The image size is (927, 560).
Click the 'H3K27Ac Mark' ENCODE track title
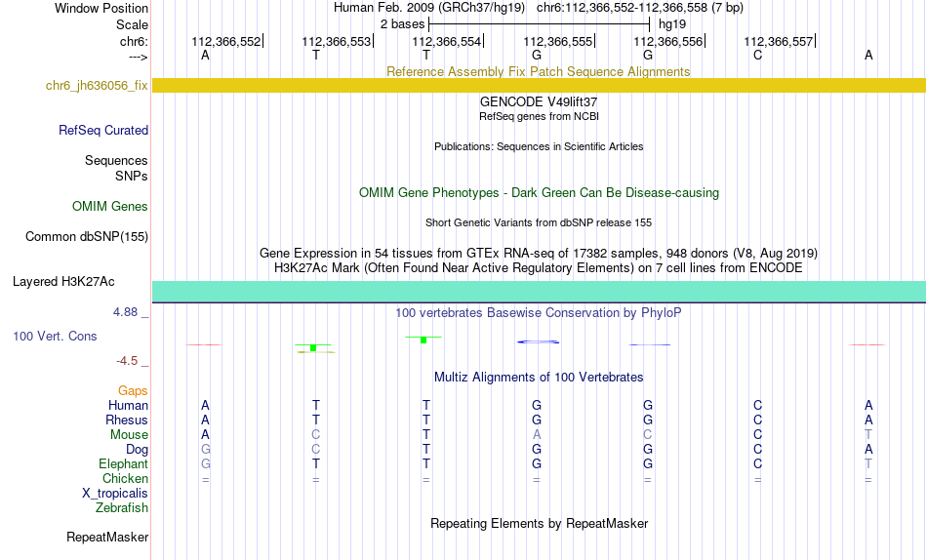pyautogui.click(x=539, y=268)
